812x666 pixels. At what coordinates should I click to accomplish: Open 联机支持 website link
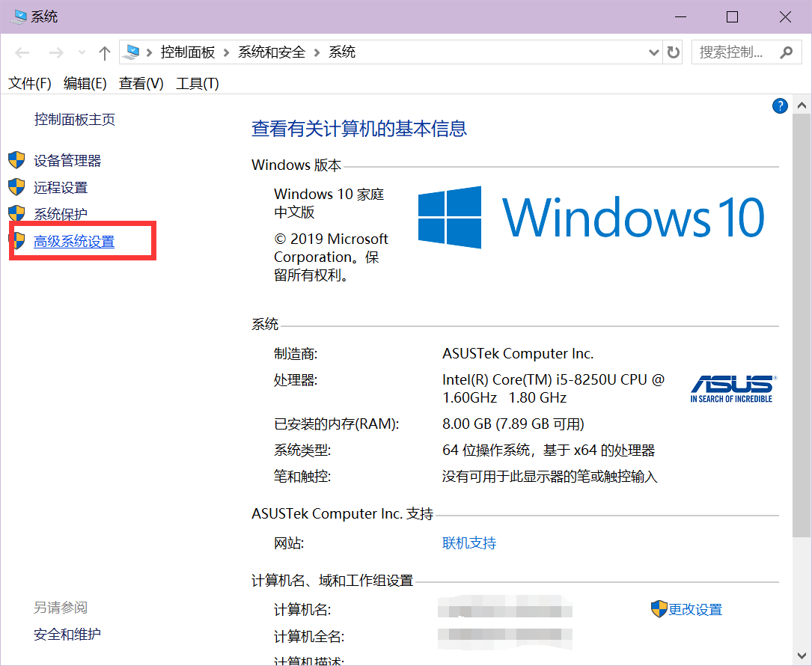[x=469, y=543]
